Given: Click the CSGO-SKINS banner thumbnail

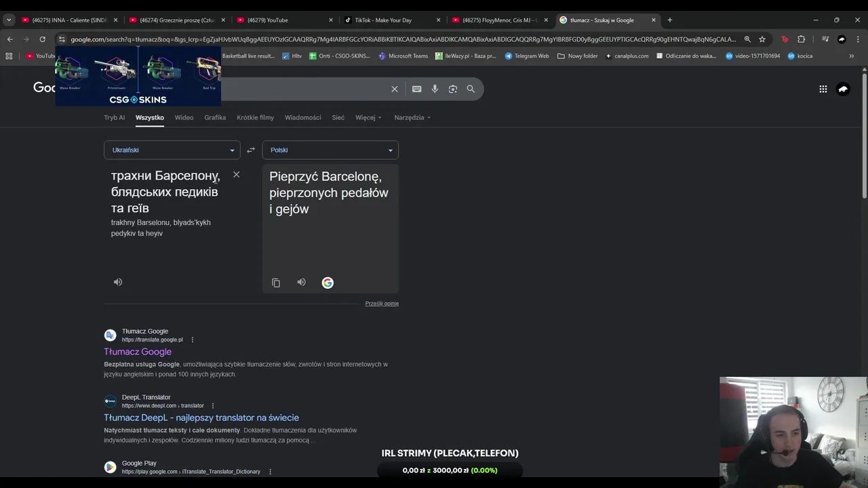Looking at the screenshot, I should (138, 76).
